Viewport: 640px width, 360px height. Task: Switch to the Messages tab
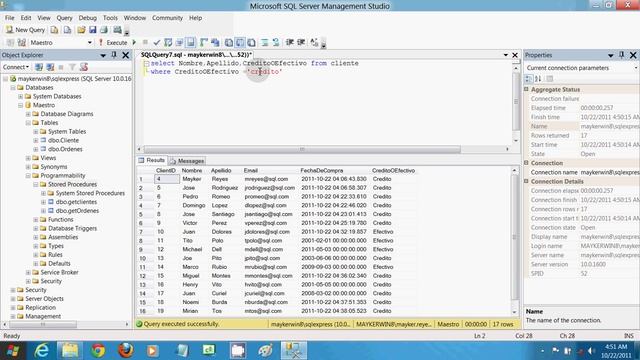click(187, 161)
